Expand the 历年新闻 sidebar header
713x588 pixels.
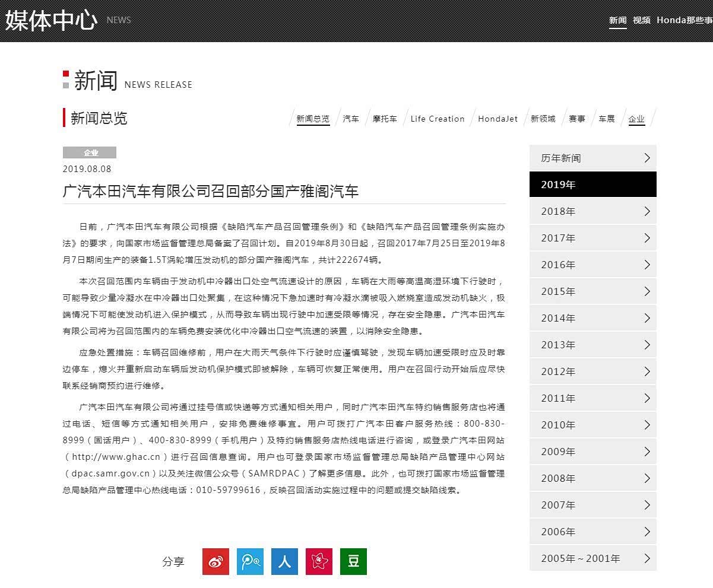(x=592, y=158)
